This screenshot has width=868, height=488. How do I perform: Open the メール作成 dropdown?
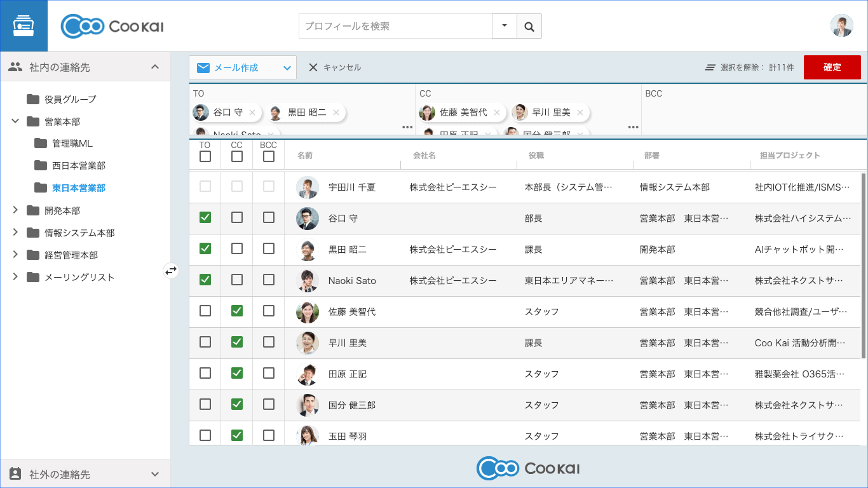(287, 68)
